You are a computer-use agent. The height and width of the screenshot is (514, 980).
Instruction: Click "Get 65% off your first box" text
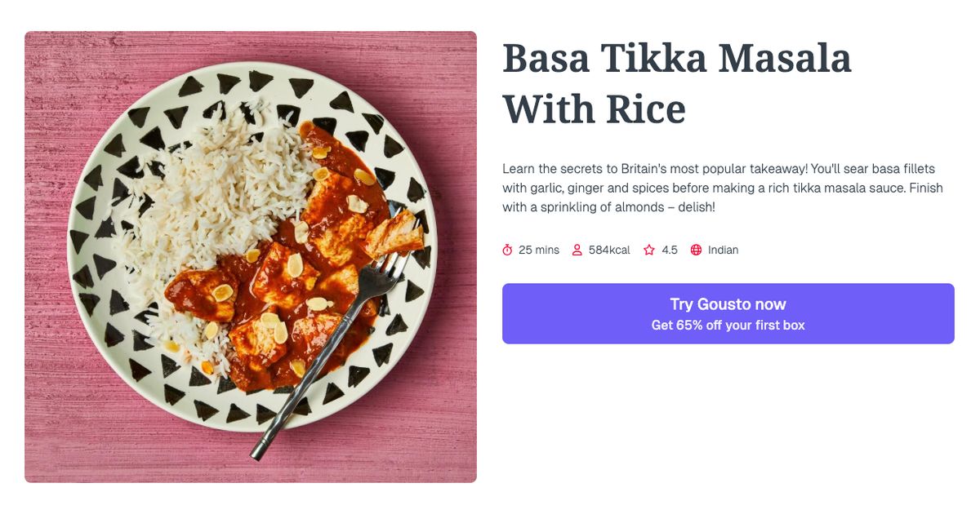pyautogui.click(x=728, y=324)
